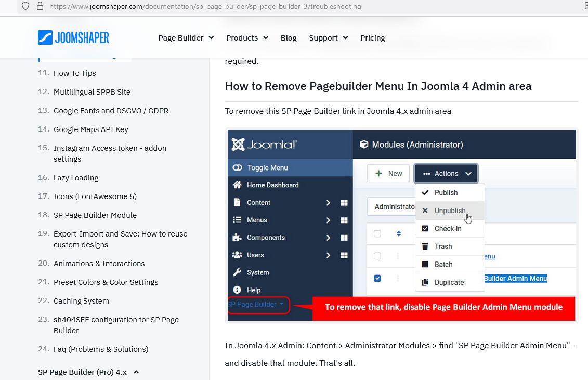This screenshot has height=380, width=588.
Task: Open the Actions dropdown button
Action: click(x=446, y=174)
